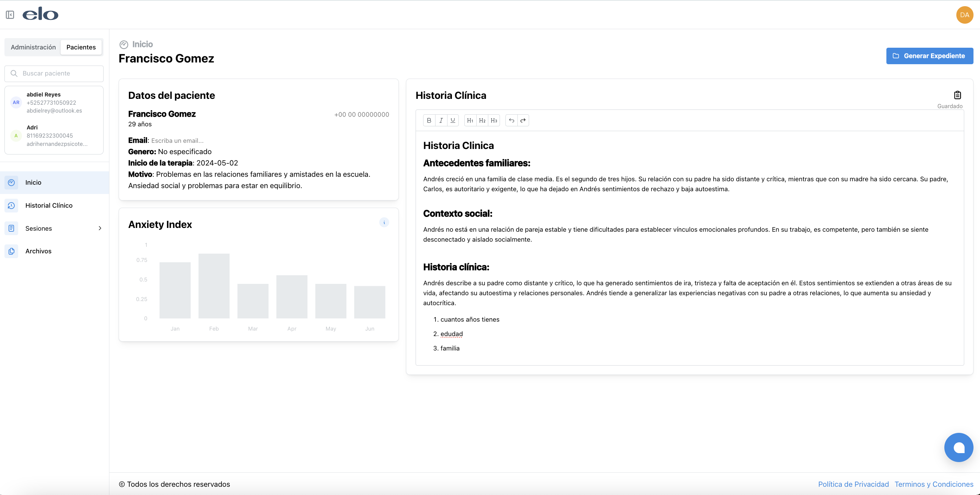The height and width of the screenshot is (495, 980).
Task: Open Historial Clínico from the sidebar
Action: tap(49, 206)
